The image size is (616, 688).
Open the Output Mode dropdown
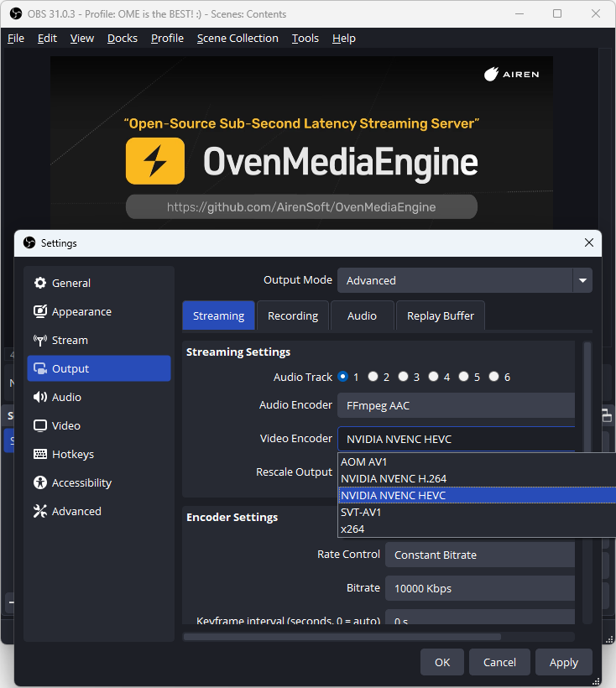(x=464, y=280)
